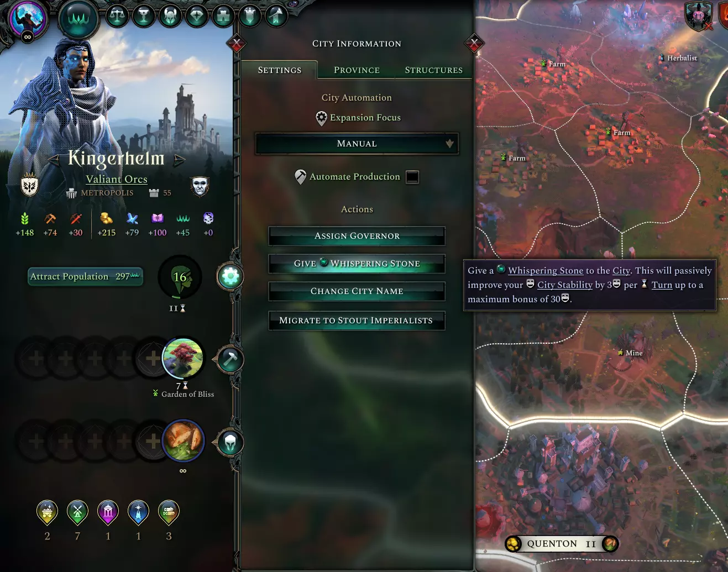Open the unit recruitment helmet icon
Viewport: 728px width, 572px height.
(230, 443)
